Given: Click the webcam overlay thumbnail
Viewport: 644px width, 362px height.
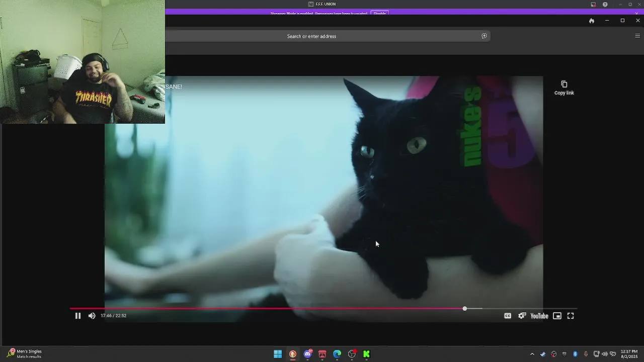Looking at the screenshot, I should (x=83, y=61).
